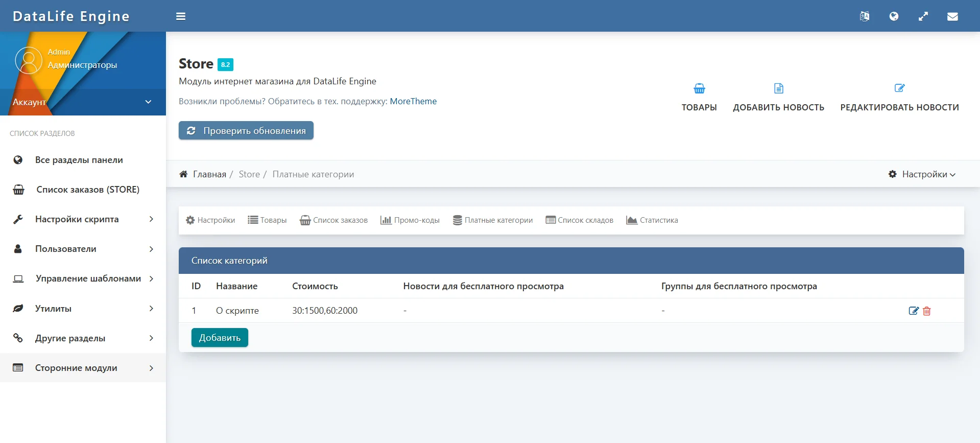This screenshot has height=443, width=980.
Task: Switch to the Промо-коды tab
Action: click(x=410, y=220)
